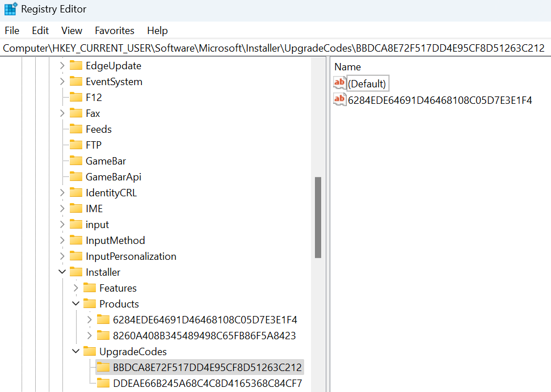
Task: Click the Registry Editor app icon in title bar
Action: click(x=10, y=10)
